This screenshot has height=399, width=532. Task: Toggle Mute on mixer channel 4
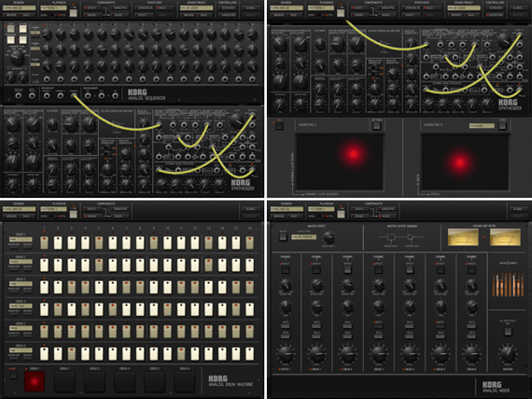(x=378, y=325)
